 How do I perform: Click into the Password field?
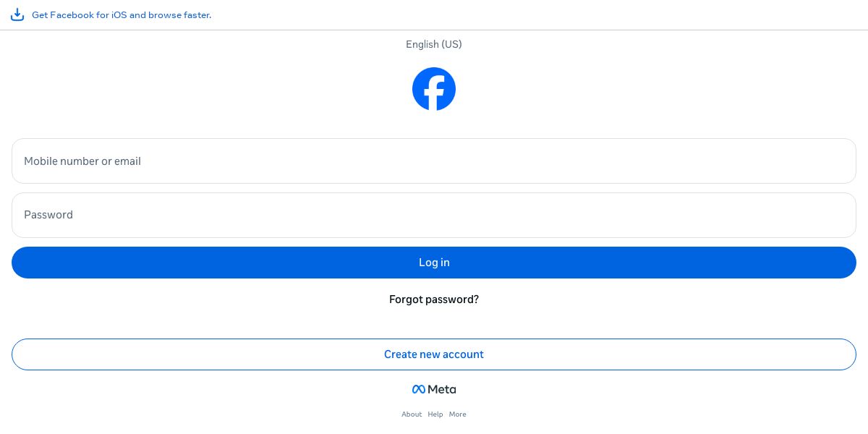click(434, 215)
